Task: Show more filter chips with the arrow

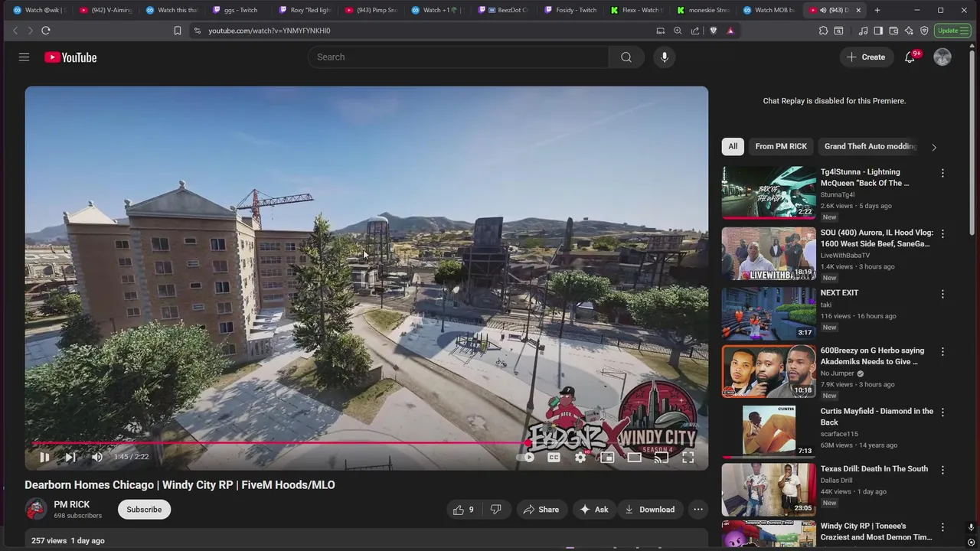Action: (934, 147)
